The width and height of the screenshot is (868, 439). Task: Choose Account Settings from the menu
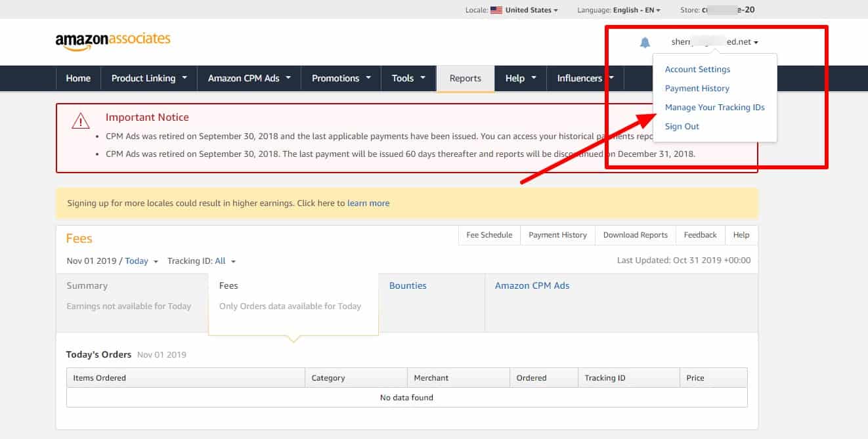pos(697,70)
